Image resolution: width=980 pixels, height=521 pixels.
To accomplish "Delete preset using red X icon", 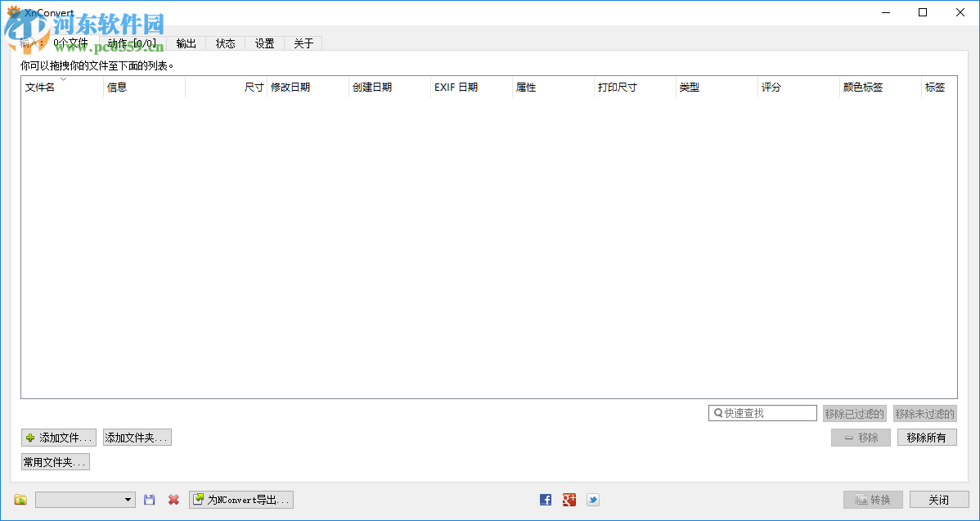I will 173,499.
